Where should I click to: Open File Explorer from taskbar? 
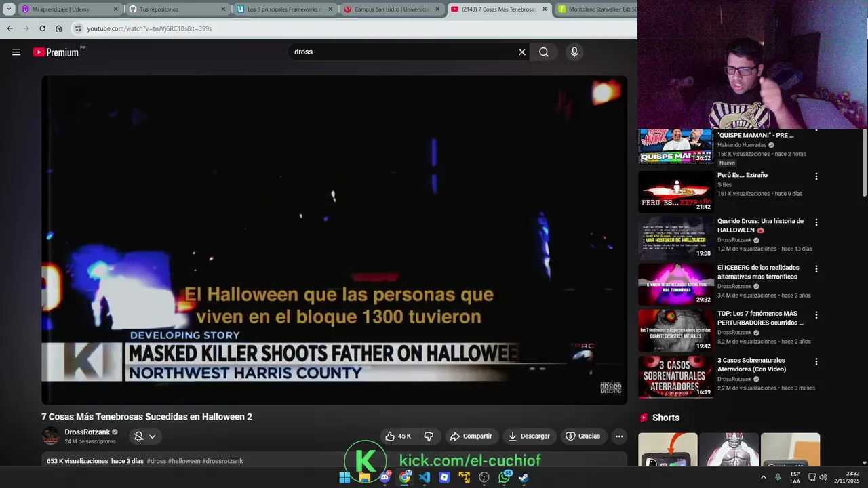365,477
